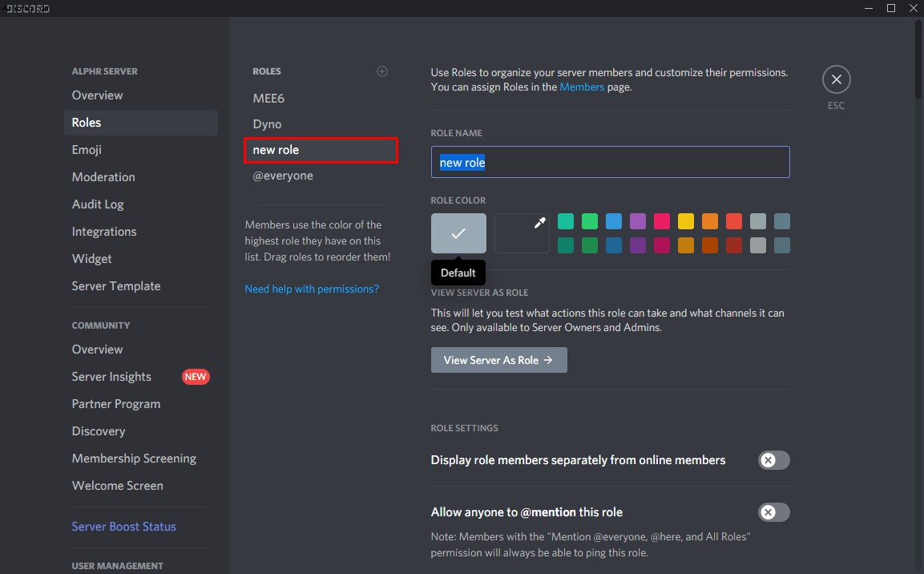Open the Roles settings page

141,123
